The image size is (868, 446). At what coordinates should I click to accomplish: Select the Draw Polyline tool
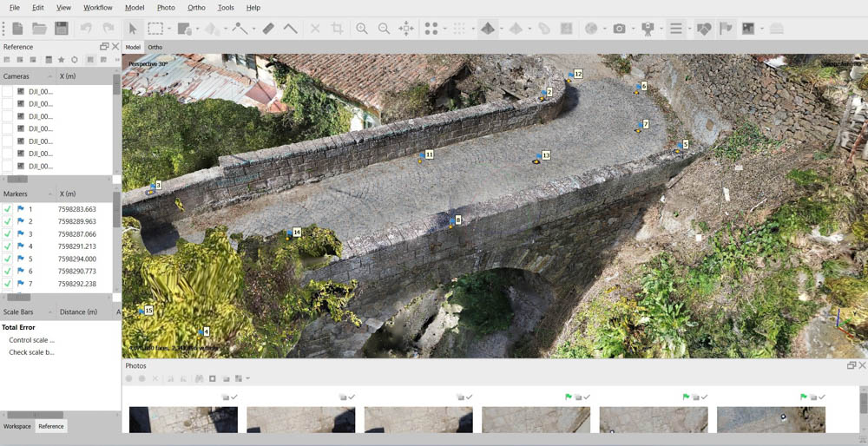240,29
